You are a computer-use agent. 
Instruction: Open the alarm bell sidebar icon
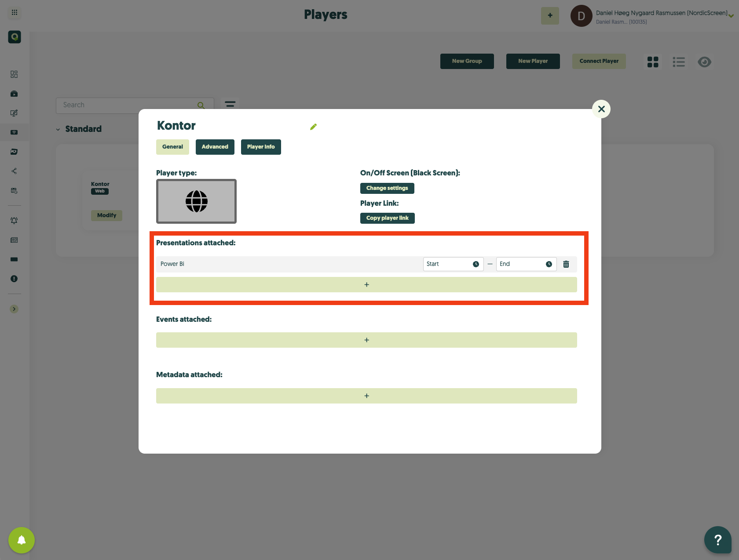[x=14, y=221]
